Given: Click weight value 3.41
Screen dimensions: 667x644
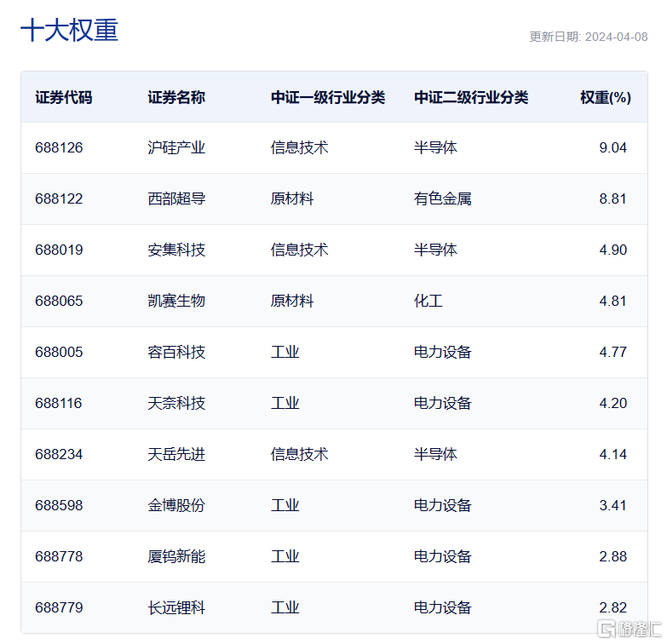Looking at the screenshot, I should click(612, 505).
